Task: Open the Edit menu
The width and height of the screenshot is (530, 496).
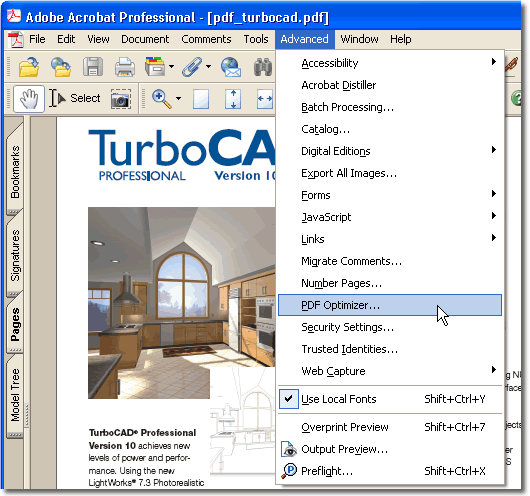Action: (66, 39)
